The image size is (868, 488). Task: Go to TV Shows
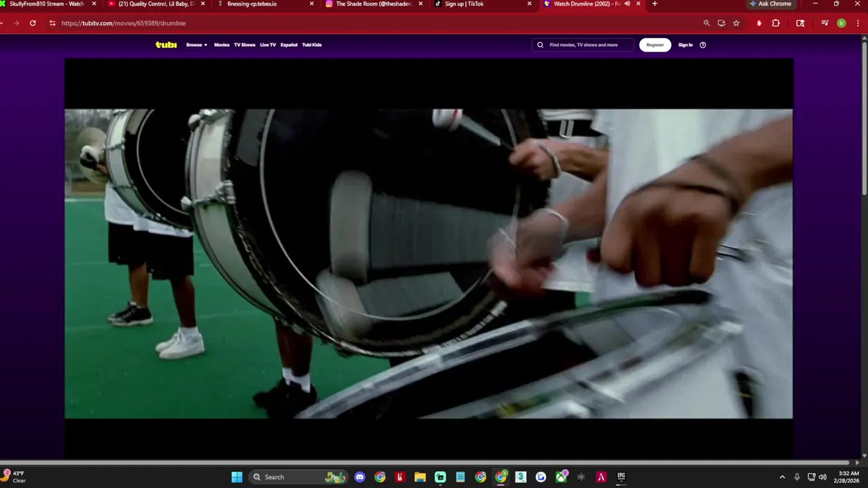point(245,45)
